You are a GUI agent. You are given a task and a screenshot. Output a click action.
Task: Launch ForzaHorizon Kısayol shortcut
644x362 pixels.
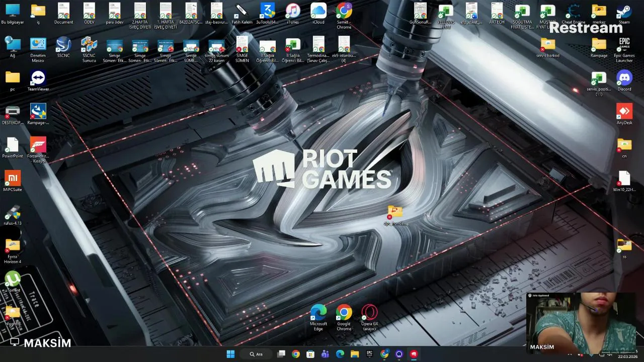point(38,151)
